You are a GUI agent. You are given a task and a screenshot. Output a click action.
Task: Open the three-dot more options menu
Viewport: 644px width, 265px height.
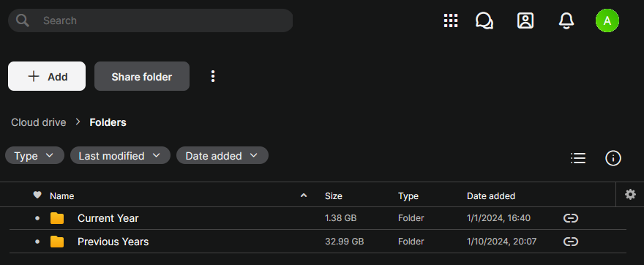(x=213, y=76)
